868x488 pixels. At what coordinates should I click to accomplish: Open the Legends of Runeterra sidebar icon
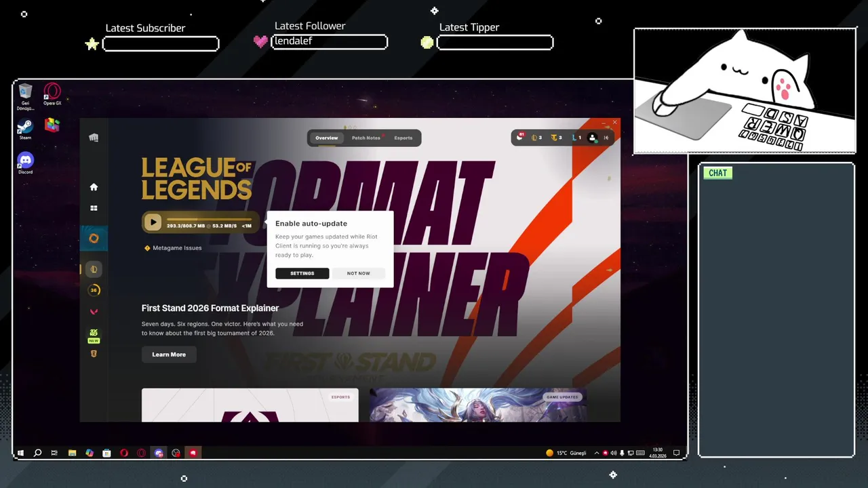pyautogui.click(x=94, y=354)
